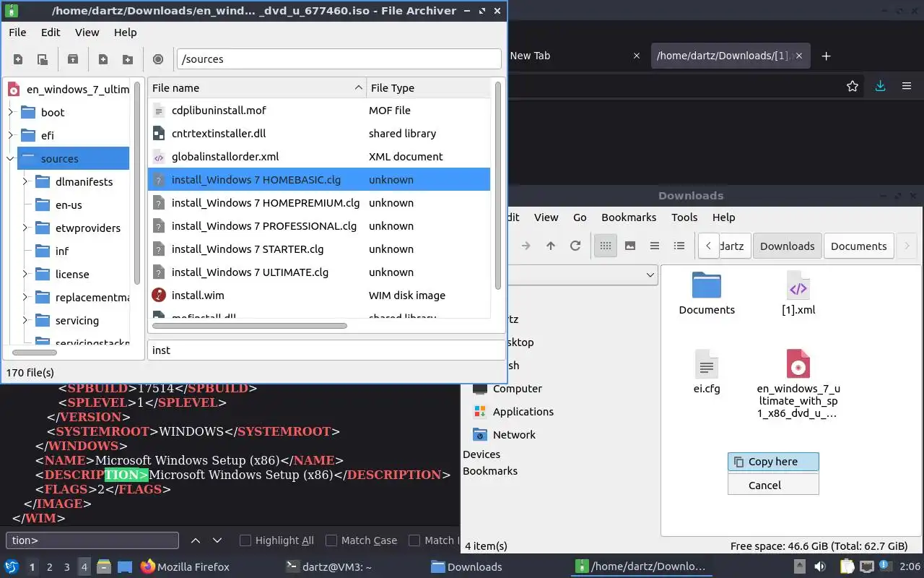This screenshot has width=924, height=578.
Task: Open the Help menu in File Archiver
Action: [x=125, y=33]
